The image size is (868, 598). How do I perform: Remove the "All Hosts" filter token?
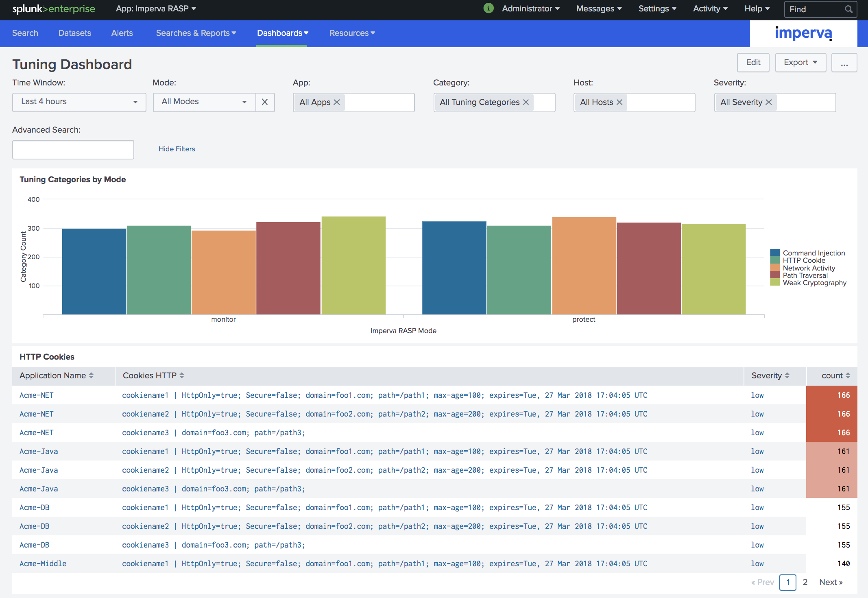coord(619,102)
